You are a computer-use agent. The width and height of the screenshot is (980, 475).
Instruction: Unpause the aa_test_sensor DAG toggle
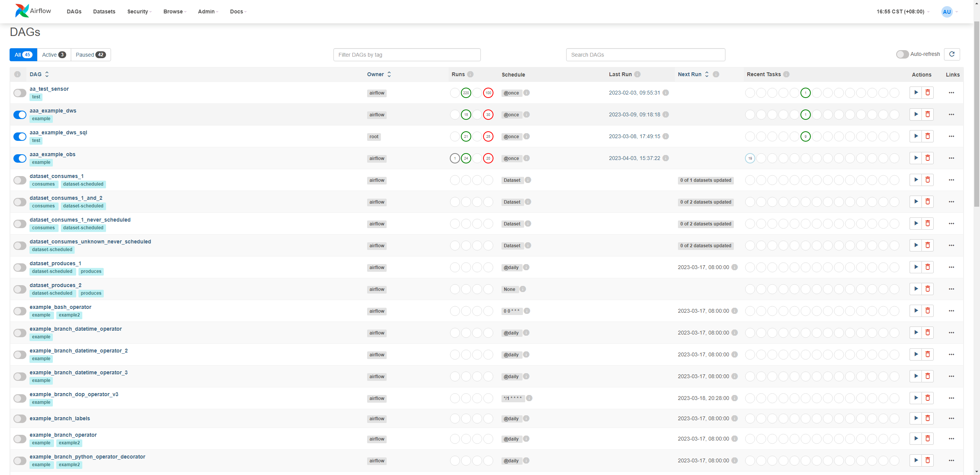pos(20,93)
